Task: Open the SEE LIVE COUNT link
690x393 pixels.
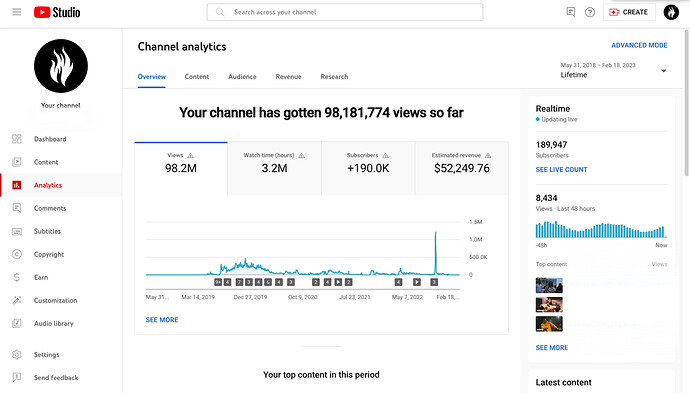Action: pos(561,169)
